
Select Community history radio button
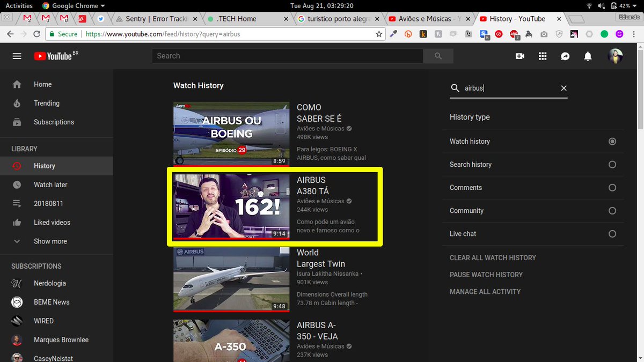click(612, 211)
